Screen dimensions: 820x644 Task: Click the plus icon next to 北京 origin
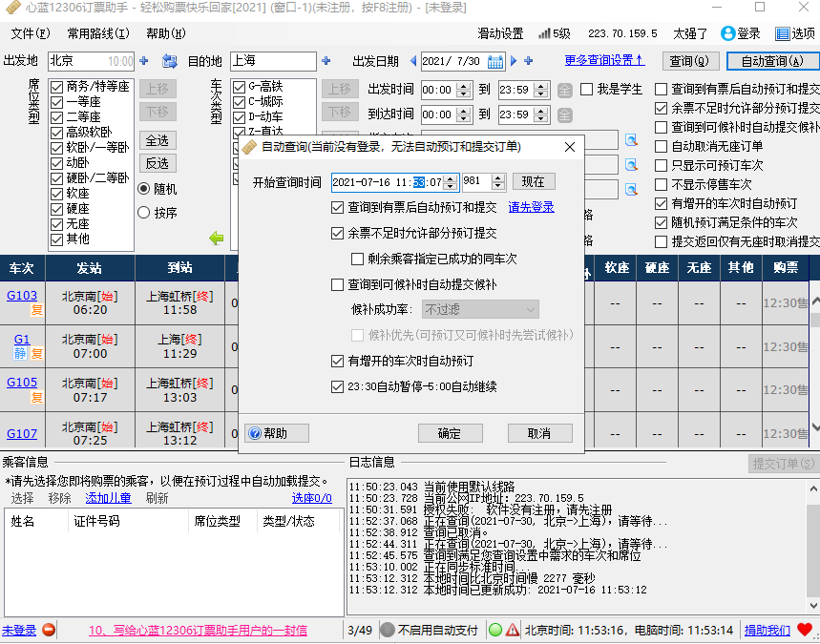point(145,62)
